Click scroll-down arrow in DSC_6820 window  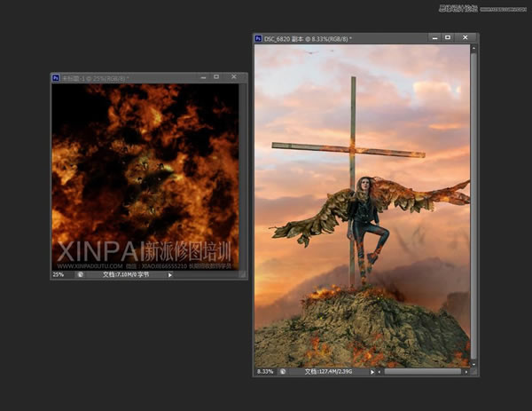(x=473, y=364)
